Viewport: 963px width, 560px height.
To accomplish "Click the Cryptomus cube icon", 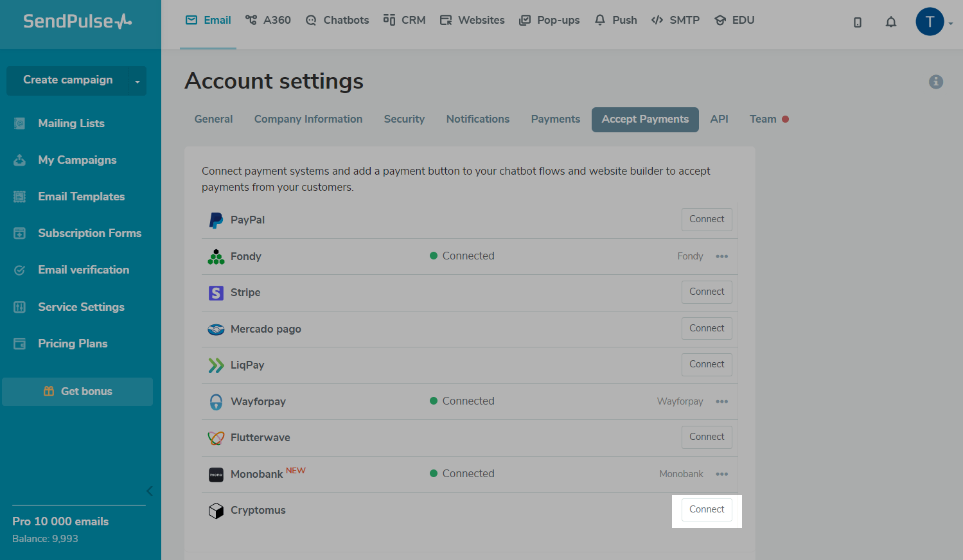I will click(x=216, y=511).
